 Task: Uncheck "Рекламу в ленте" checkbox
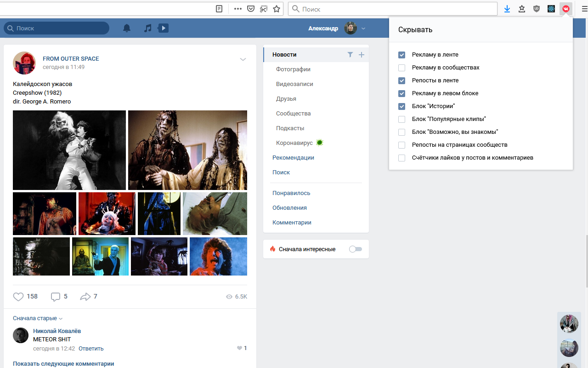tap(402, 55)
